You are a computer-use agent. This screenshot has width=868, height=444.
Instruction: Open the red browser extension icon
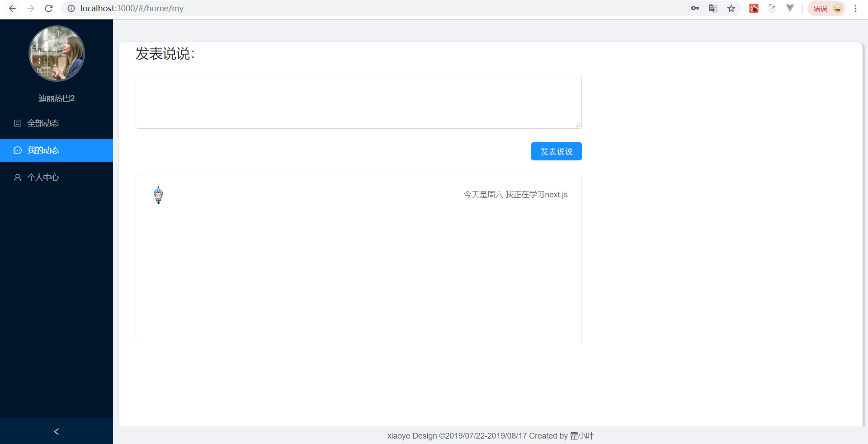754,8
